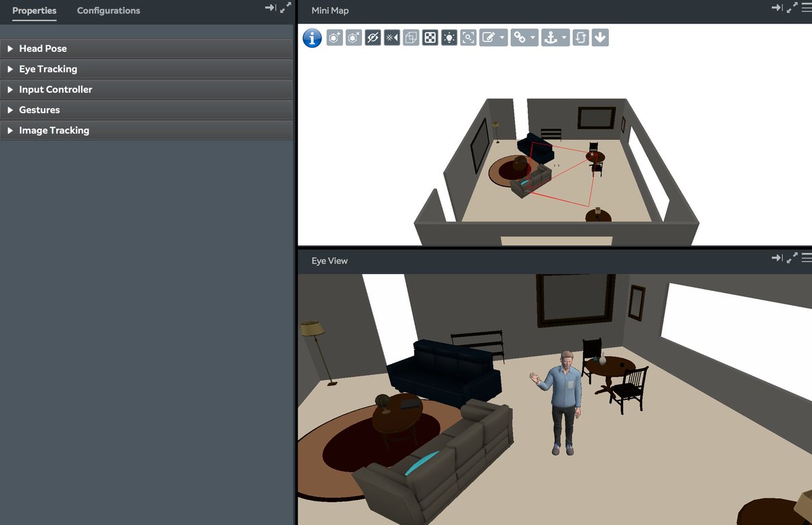
Task: Click the anchor icon in toolbar
Action: point(549,38)
